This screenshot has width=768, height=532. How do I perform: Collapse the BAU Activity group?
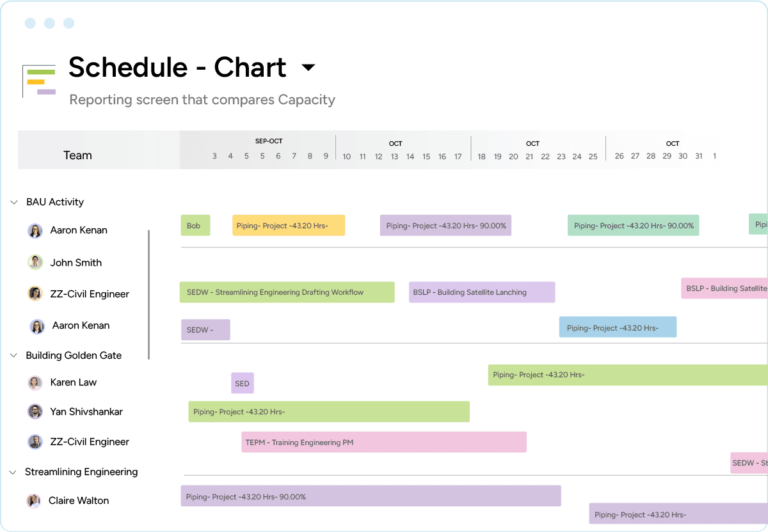tap(13, 201)
